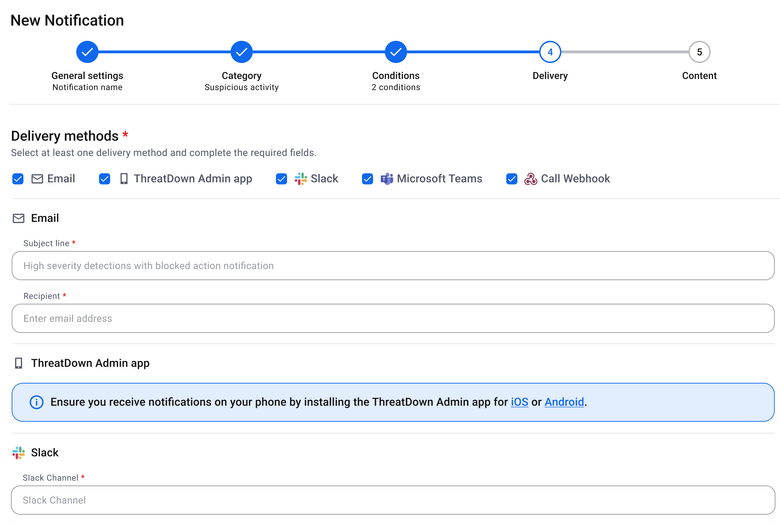Open the iOS app link
Image resolution: width=780 pixels, height=525 pixels.
(x=519, y=402)
